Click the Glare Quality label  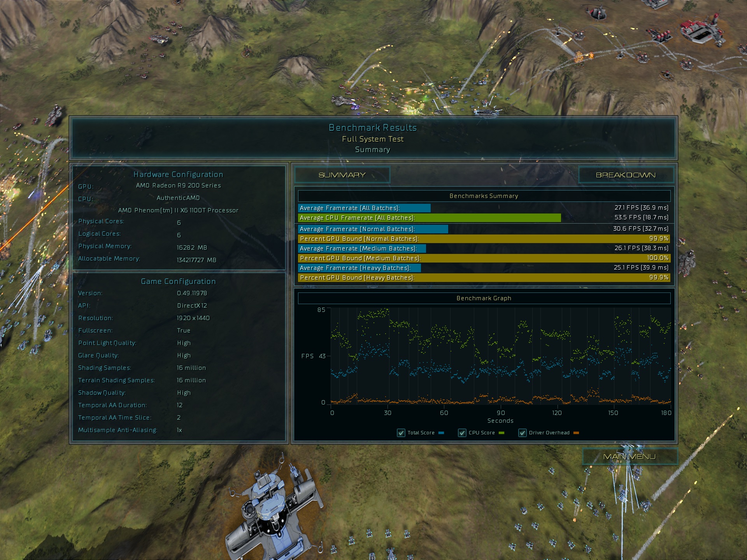click(x=98, y=355)
